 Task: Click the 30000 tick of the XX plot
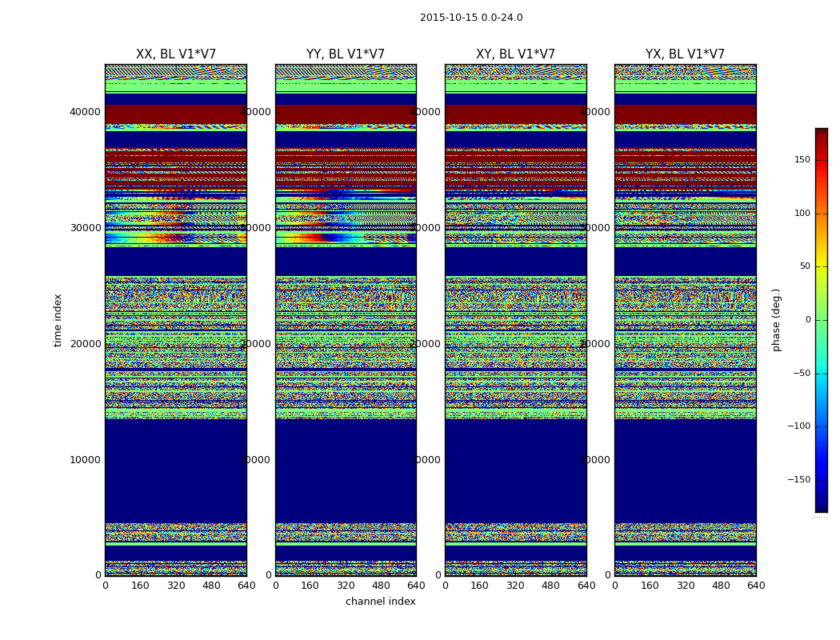click(85, 228)
